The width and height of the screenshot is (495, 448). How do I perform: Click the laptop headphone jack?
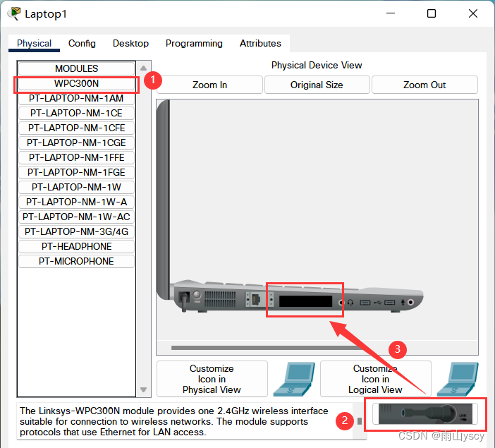tap(341, 303)
